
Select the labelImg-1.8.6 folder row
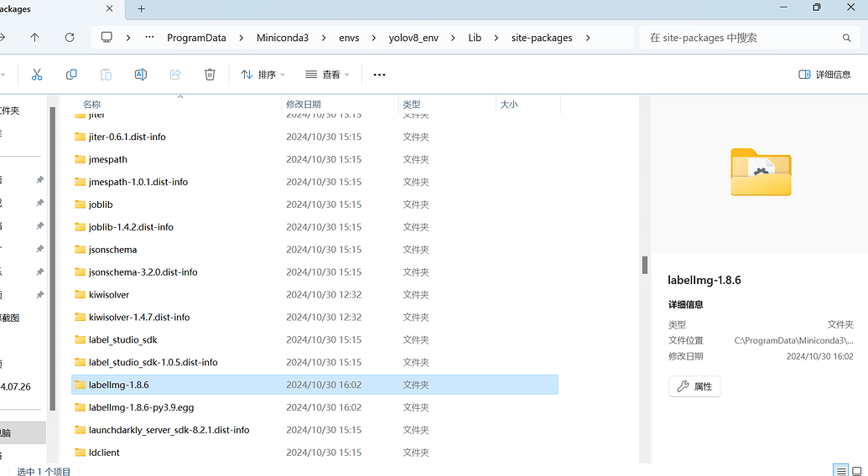[x=314, y=385]
